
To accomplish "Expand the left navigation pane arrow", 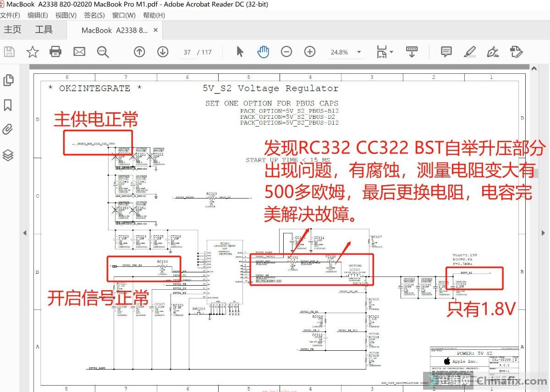I will point(25,233).
